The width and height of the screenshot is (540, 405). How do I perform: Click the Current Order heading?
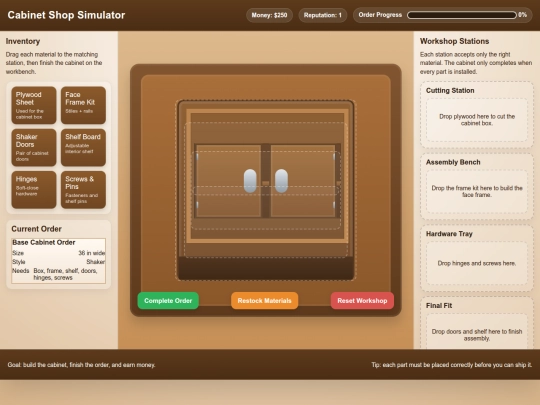(37, 229)
